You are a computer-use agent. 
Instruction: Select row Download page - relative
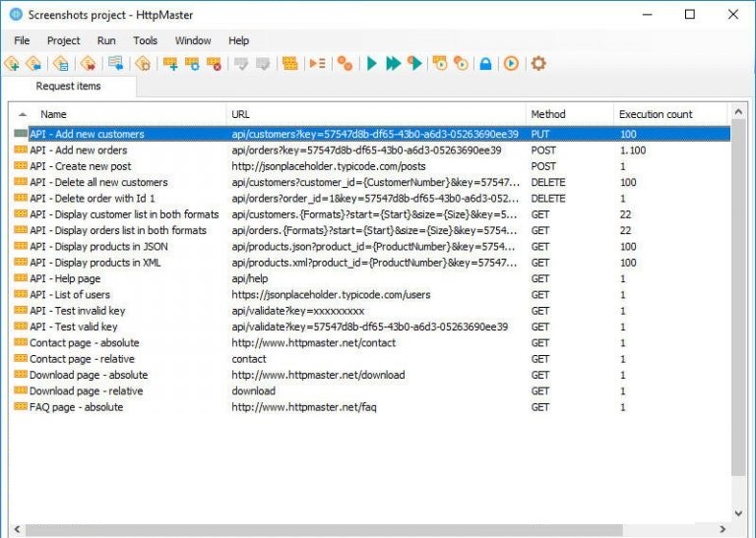pyautogui.click(x=371, y=390)
